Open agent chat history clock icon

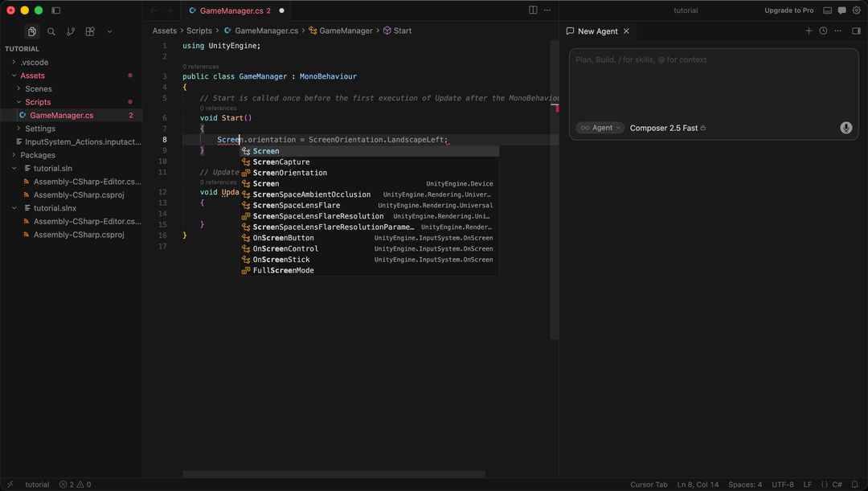pos(823,31)
